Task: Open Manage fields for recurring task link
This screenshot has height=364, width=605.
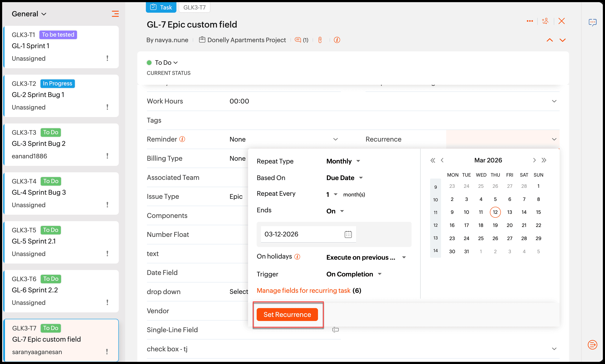Action: click(303, 290)
